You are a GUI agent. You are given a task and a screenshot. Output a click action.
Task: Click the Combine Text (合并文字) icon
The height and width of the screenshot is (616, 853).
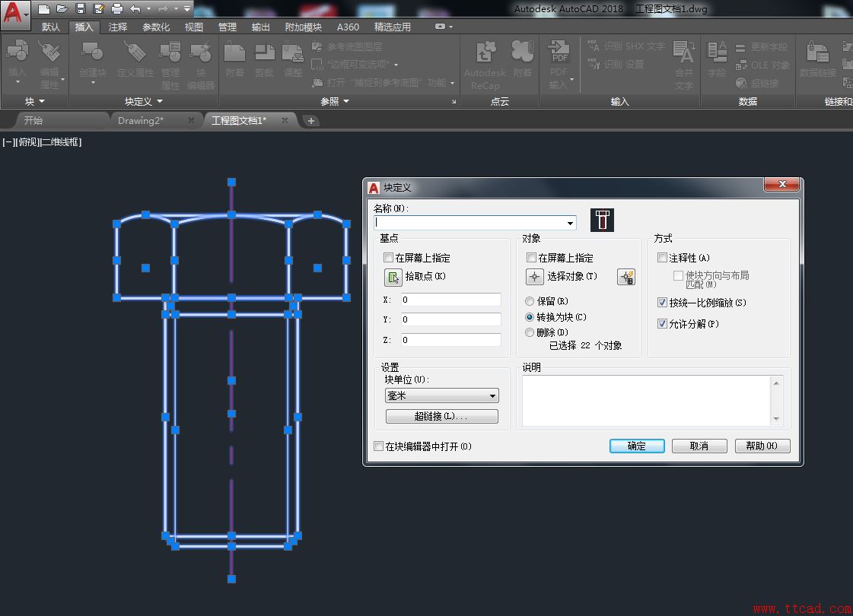684,52
